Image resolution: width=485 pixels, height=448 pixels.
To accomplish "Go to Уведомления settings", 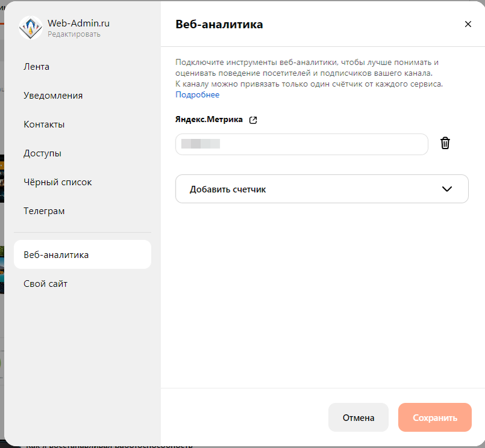I will (x=53, y=96).
